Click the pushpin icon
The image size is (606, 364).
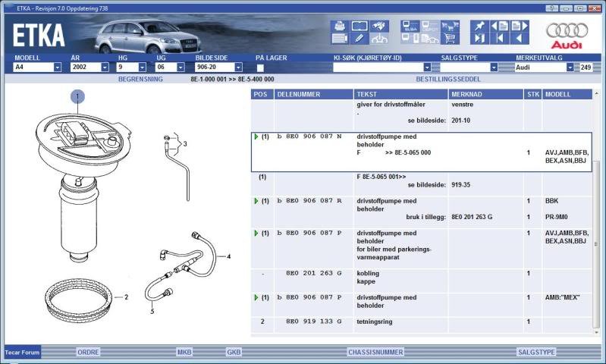pos(479,25)
